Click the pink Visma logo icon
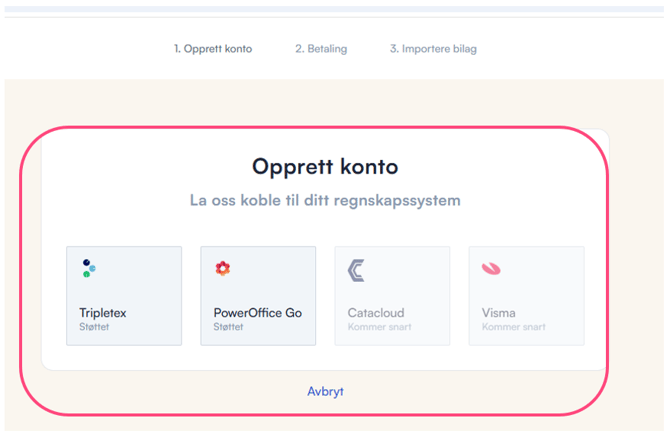 pyautogui.click(x=491, y=268)
